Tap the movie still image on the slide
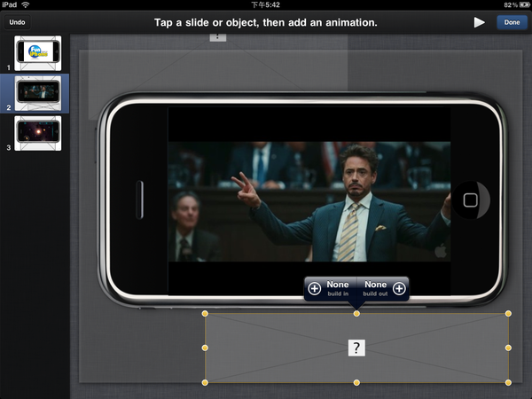Image resolution: width=532 pixels, height=399 pixels. [309, 201]
